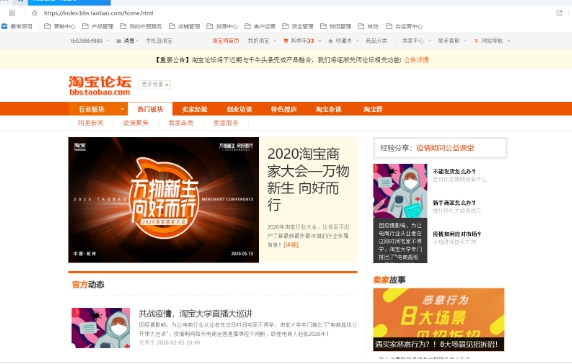Open the bookmark folder between 产品管理 and 店铺管理
The height and width of the screenshot is (364, 572).
[141, 26]
